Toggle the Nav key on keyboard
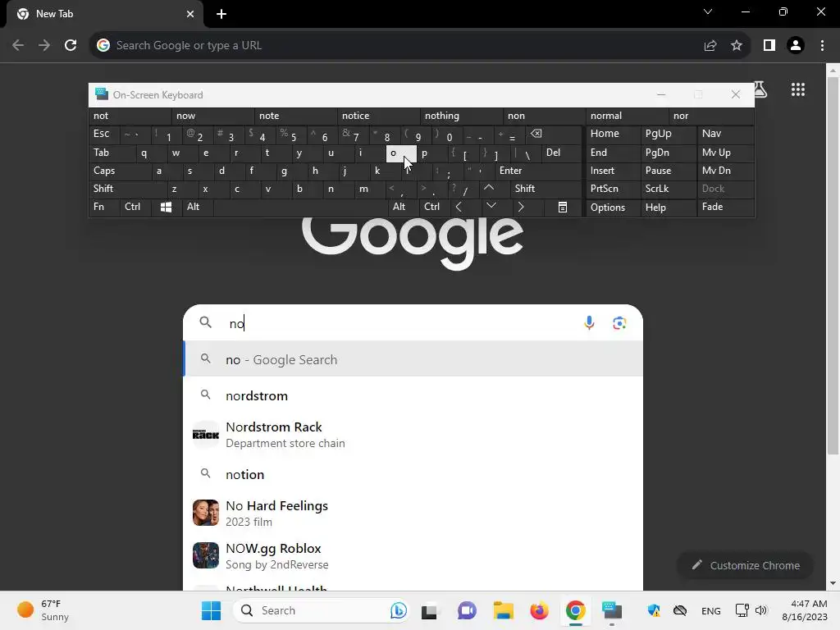This screenshot has height=630, width=840. pyautogui.click(x=725, y=134)
